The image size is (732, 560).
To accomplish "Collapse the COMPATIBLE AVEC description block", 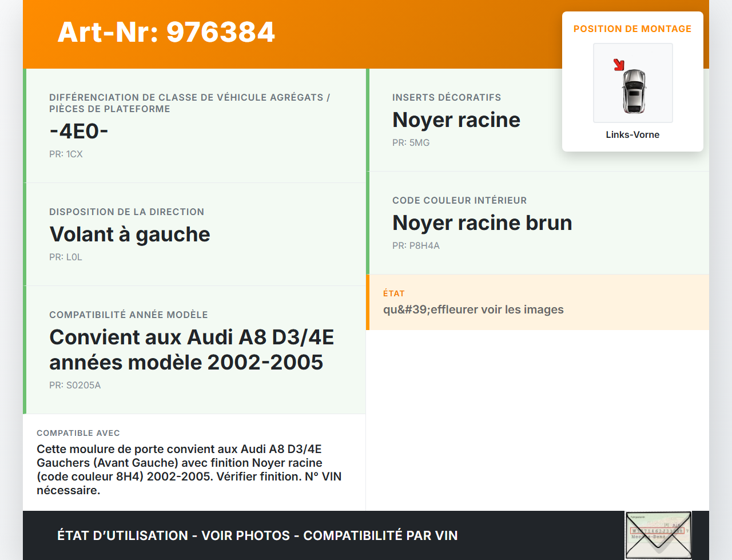I will point(194,461).
